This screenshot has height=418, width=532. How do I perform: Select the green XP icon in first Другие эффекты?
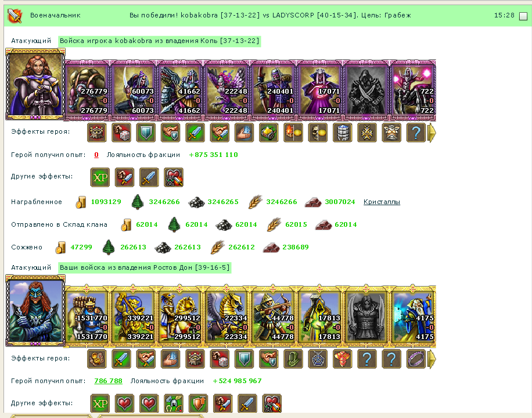(x=100, y=177)
